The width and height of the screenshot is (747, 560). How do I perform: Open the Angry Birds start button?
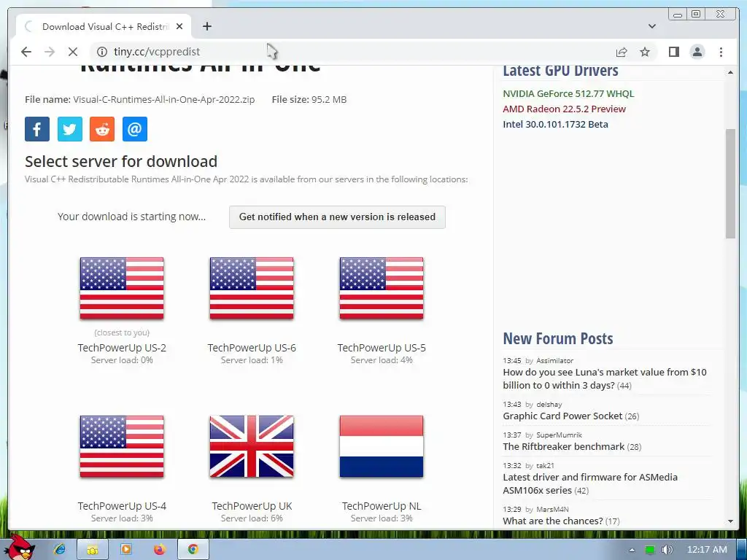[20, 548]
